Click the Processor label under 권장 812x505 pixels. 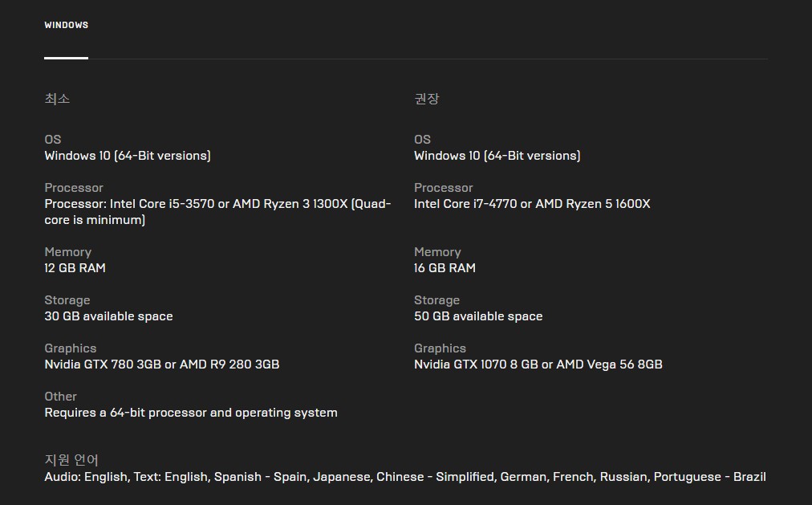coord(444,188)
